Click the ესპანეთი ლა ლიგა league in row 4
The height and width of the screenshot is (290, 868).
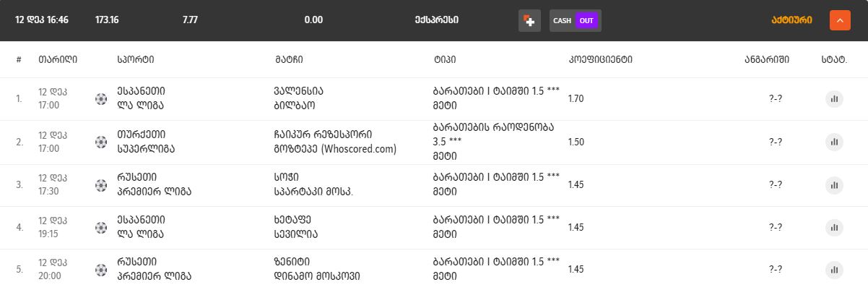coord(141,227)
